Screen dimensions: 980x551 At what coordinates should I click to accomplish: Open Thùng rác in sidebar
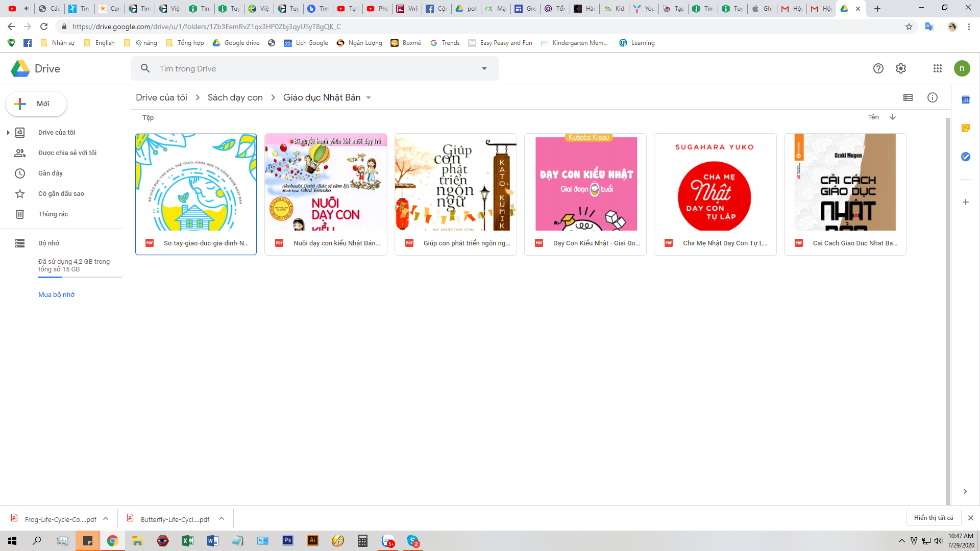pyautogui.click(x=53, y=214)
